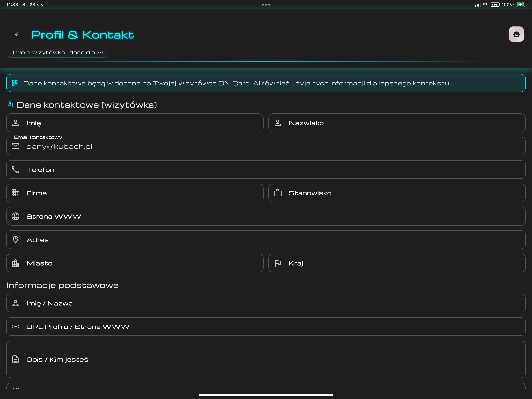Click the person icon in Imię / Nazwa field
Screen dimensions: 532x399
coord(16,303)
